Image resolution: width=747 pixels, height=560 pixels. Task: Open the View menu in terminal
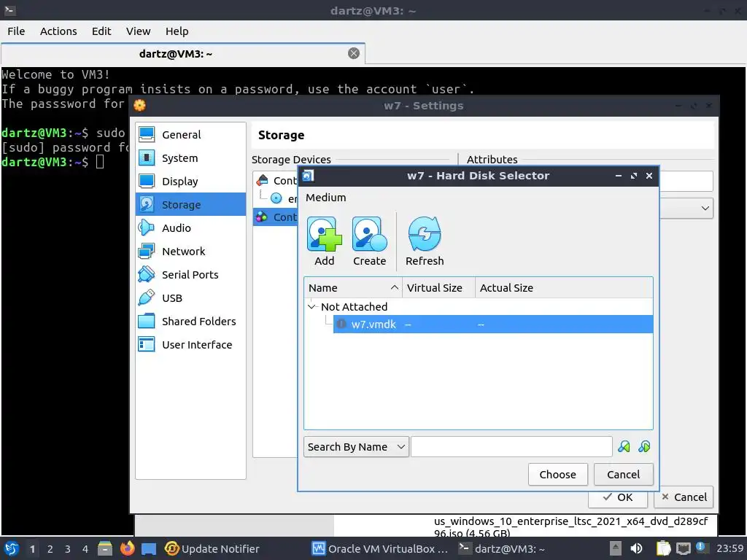138,31
